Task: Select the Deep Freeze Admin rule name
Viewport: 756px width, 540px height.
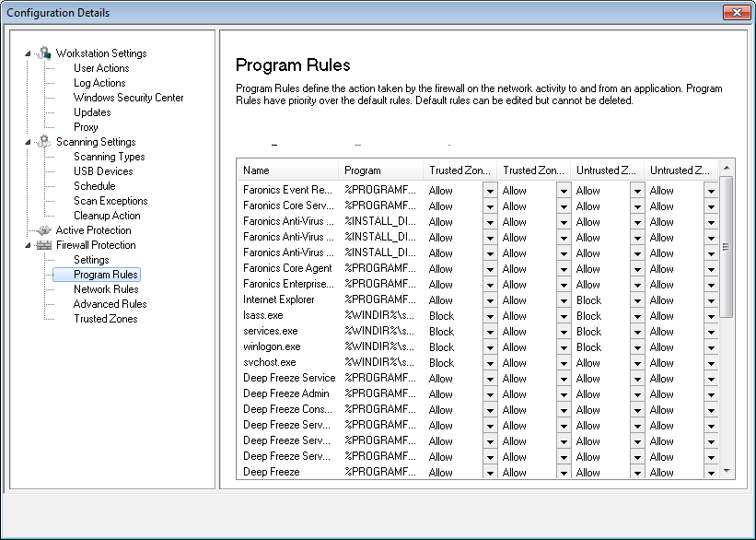Action: [x=285, y=393]
